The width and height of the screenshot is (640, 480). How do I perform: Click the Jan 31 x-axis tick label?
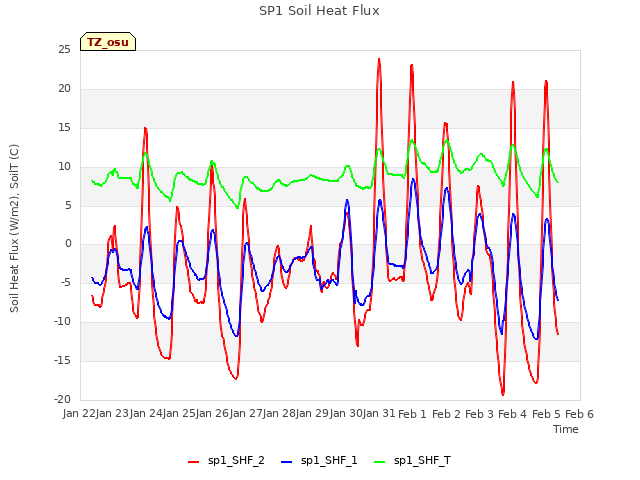(379, 414)
